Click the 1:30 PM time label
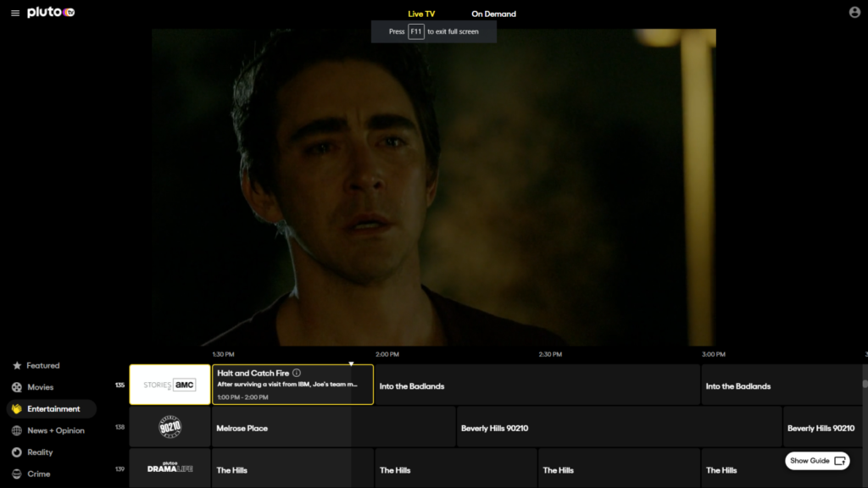The image size is (868, 488). tap(224, 354)
